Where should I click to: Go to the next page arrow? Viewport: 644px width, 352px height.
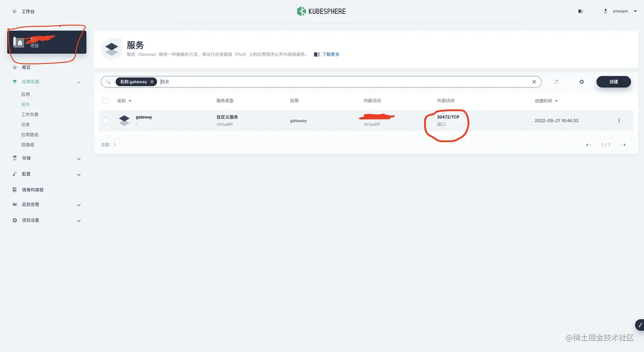click(623, 145)
